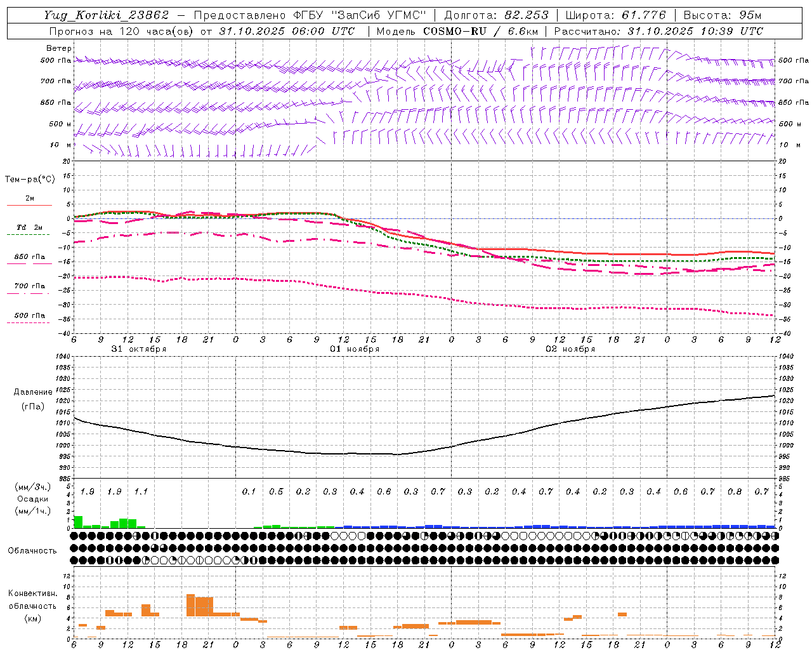The image size is (812, 650).
Task: Click the Td 2м legend entry
Action: [30, 227]
